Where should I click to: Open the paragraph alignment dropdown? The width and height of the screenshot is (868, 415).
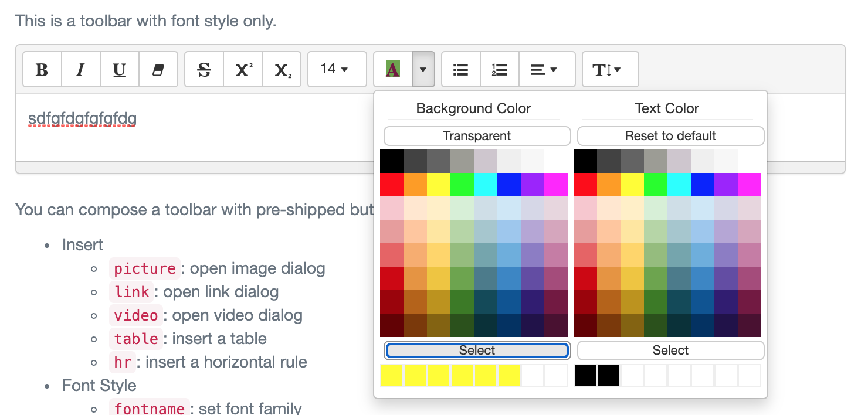pyautogui.click(x=547, y=70)
